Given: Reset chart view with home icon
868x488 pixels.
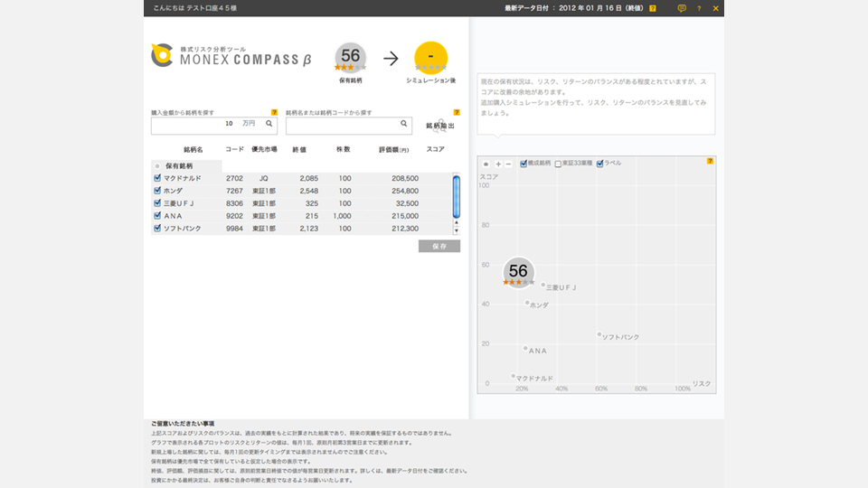Looking at the screenshot, I should tap(486, 164).
